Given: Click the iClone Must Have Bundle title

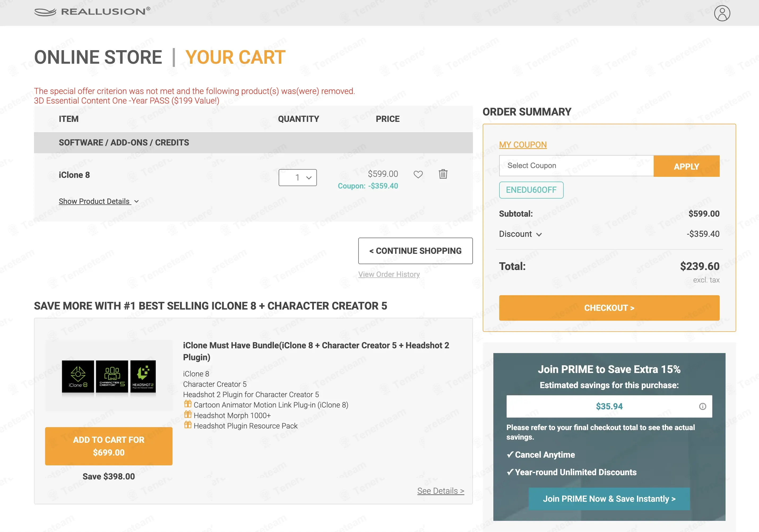Looking at the screenshot, I should [316, 351].
